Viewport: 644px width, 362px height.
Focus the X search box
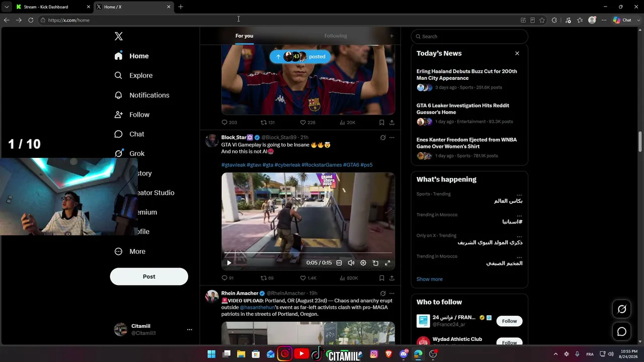click(469, 36)
